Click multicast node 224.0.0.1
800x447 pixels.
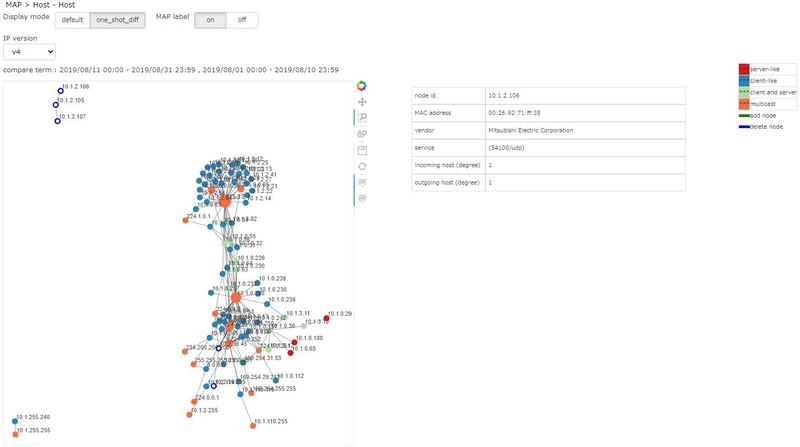(x=194, y=402)
